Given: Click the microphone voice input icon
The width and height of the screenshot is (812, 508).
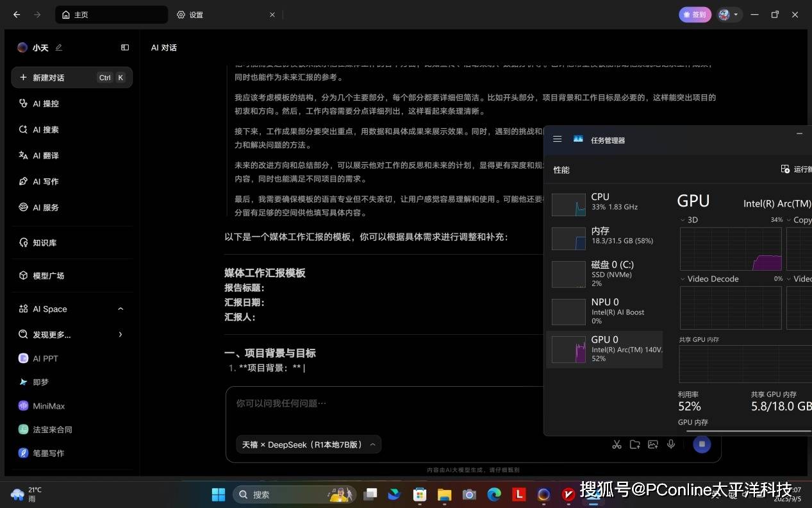Looking at the screenshot, I should tap(671, 444).
